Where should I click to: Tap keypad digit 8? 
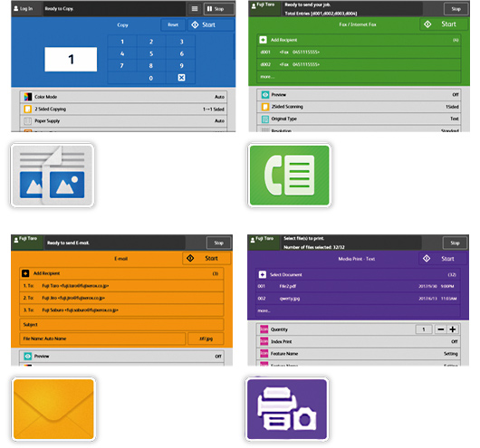[x=151, y=66]
